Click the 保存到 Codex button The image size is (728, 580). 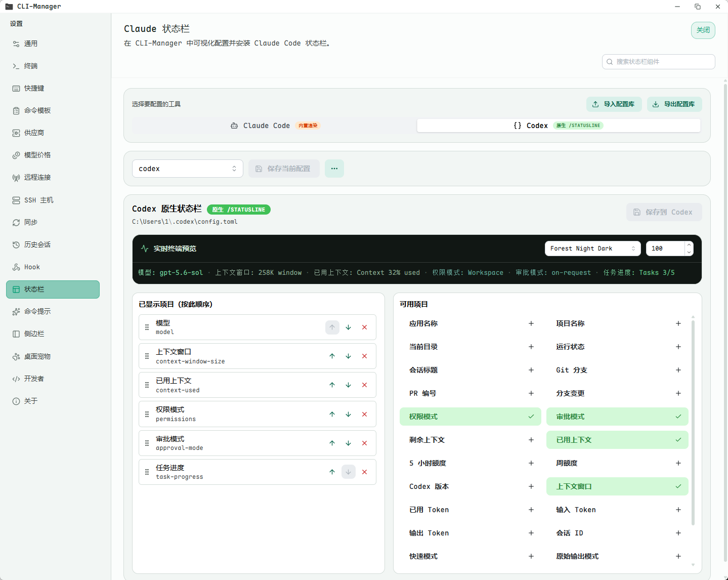pyautogui.click(x=664, y=212)
